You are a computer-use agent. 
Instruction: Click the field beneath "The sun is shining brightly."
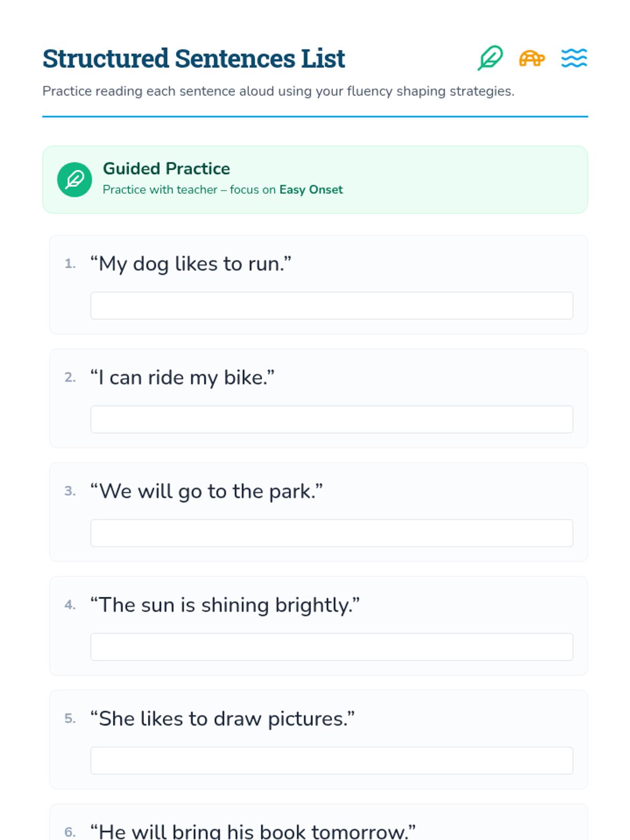click(331, 647)
